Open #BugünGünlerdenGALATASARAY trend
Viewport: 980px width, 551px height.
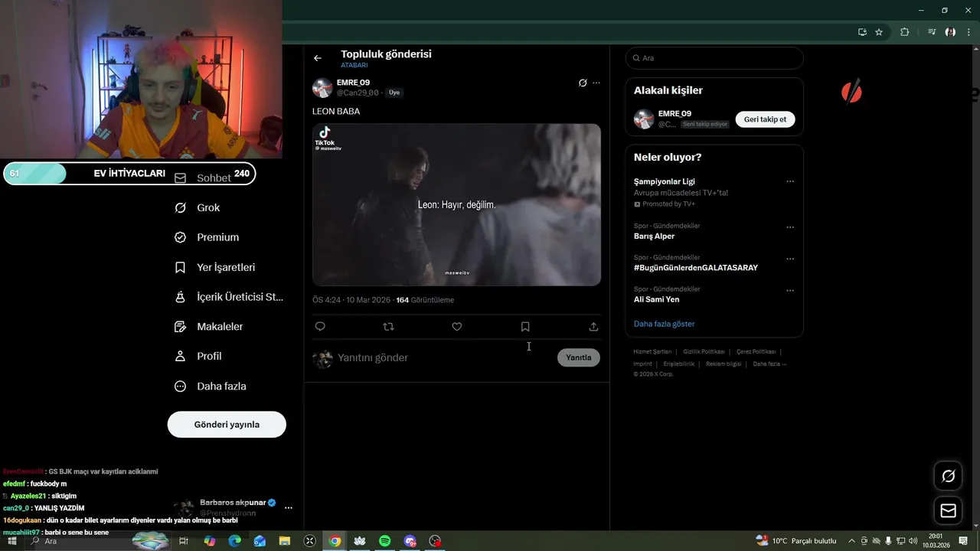pos(696,268)
